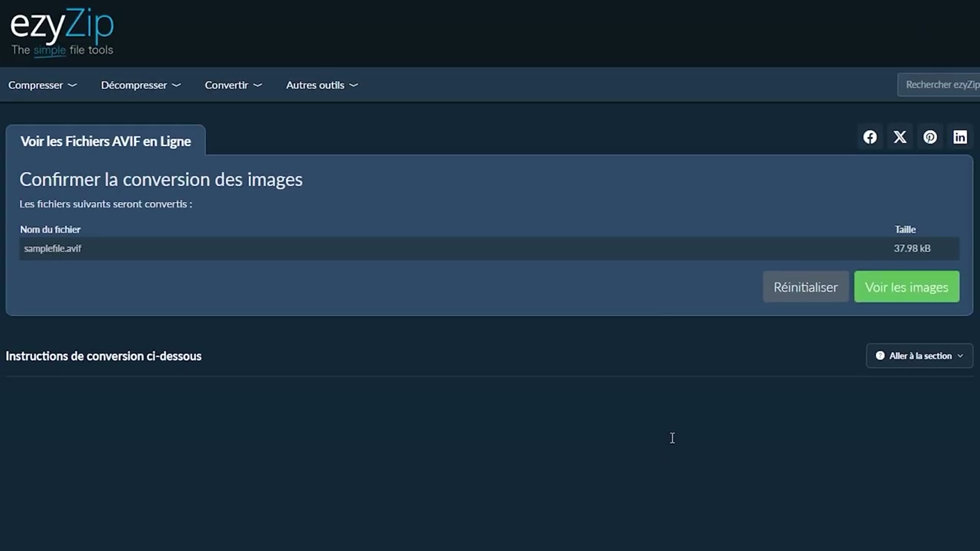
Task: Click the green Voir les images button
Action: click(x=906, y=287)
